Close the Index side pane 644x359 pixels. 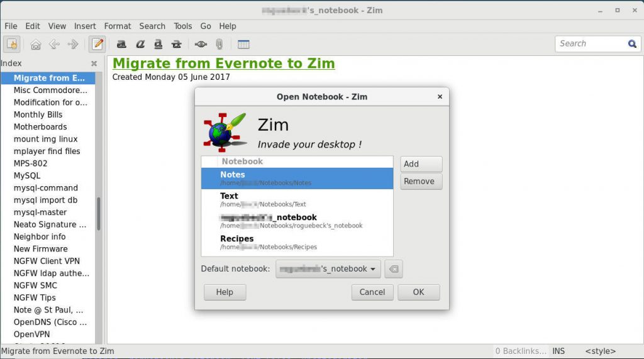94,64
